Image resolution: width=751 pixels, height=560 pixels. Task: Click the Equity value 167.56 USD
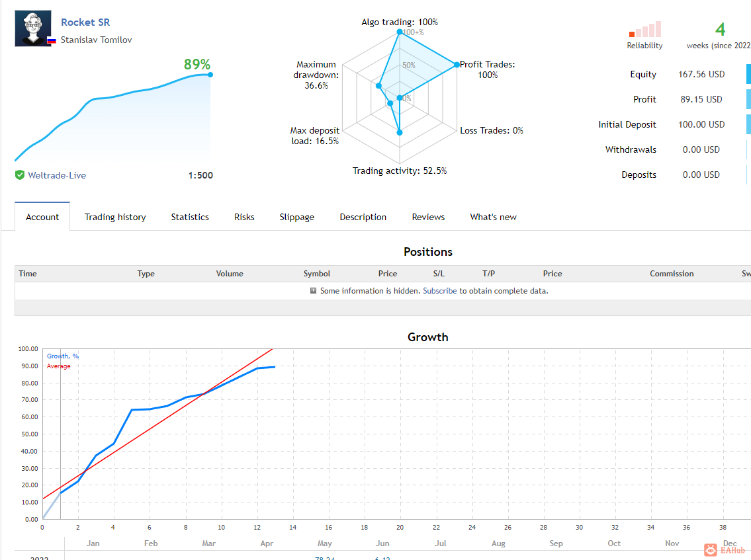(701, 74)
